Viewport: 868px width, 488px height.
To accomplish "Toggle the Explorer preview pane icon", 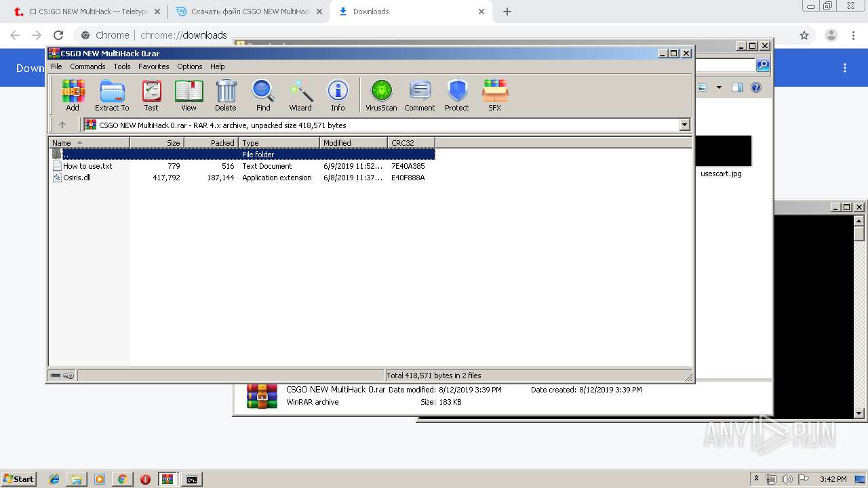I will tap(737, 87).
